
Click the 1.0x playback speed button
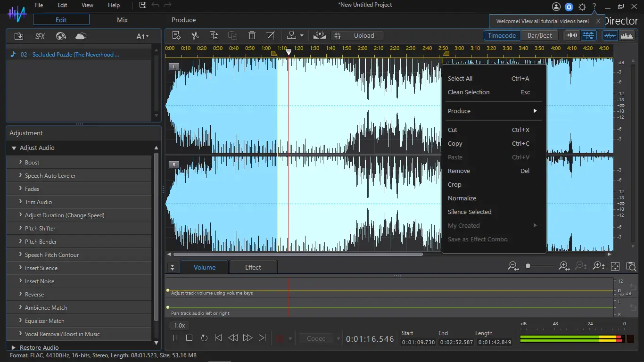(180, 325)
